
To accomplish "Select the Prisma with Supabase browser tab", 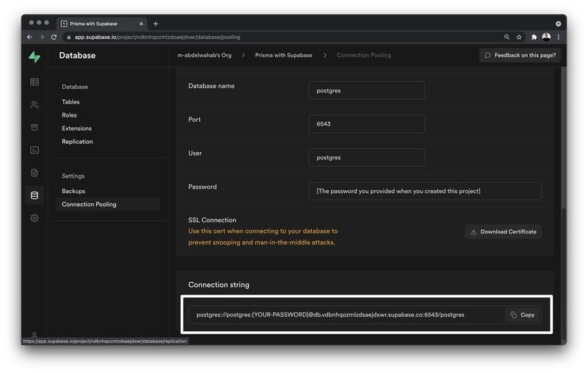I will pyautogui.click(x=101, y=23).
